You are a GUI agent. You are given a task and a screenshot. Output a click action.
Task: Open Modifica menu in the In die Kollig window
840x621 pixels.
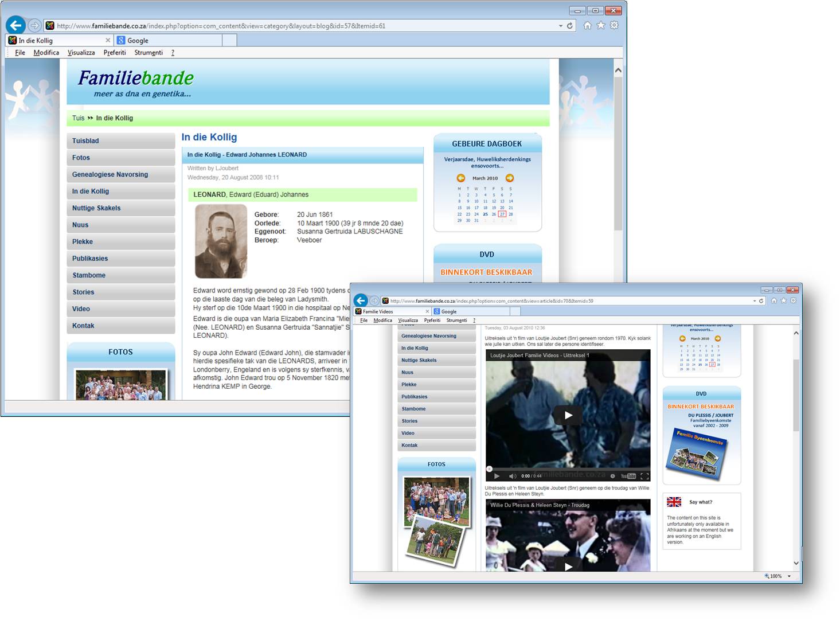pos(46,52)
